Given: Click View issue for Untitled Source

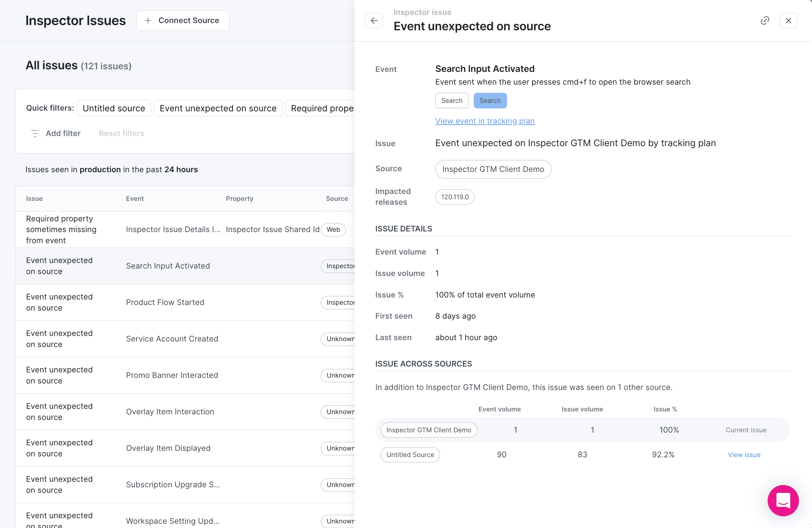Looking at the screenshot, I should tap(744, 454).
